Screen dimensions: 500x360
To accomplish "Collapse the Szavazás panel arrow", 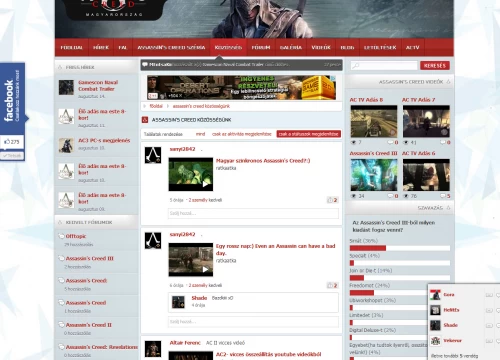I will pyautogui.click(x=448, y=208).
